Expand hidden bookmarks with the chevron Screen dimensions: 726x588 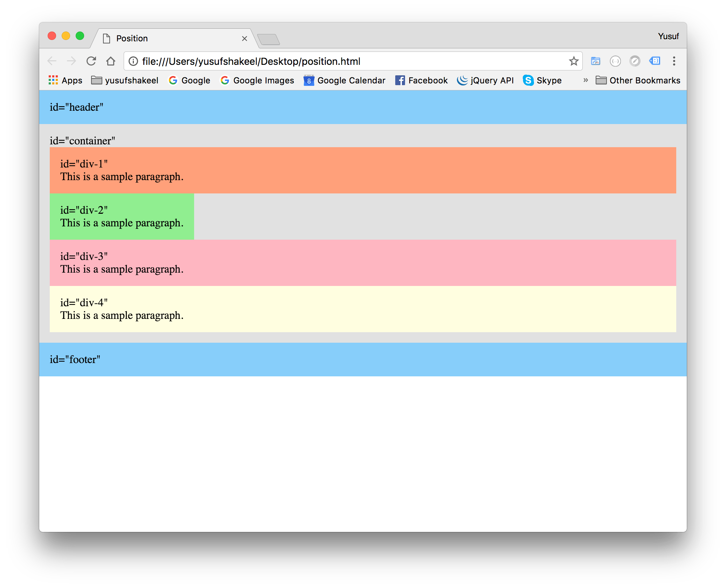coord(585,80)
